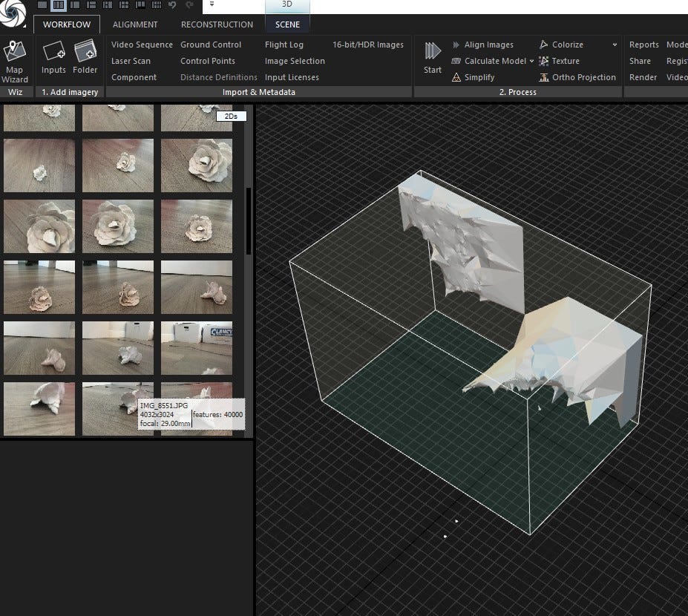This screenshot has width=688, height=616.
Task: Click the '1. Add imagery' group label
Action: click(x=70, y=92)
